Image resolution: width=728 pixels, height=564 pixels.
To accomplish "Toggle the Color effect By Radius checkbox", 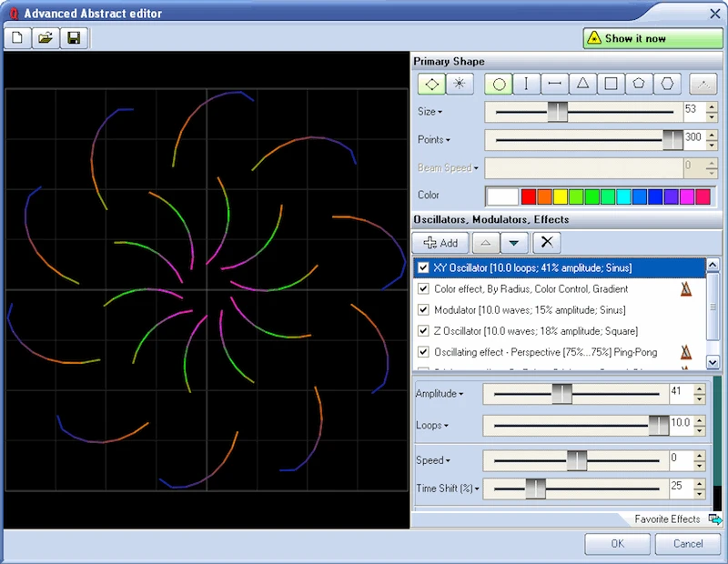I will click(423, 288).
